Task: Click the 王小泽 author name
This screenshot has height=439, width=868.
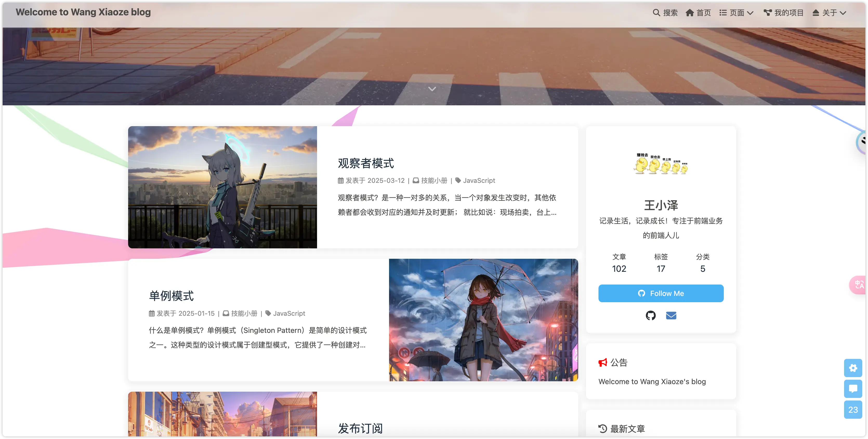Action: [661, 205]
